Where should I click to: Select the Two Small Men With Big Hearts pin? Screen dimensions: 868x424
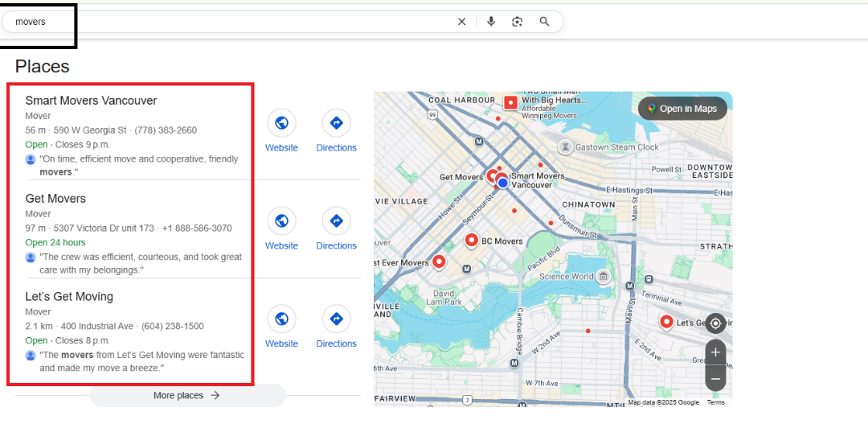point(510,102)
